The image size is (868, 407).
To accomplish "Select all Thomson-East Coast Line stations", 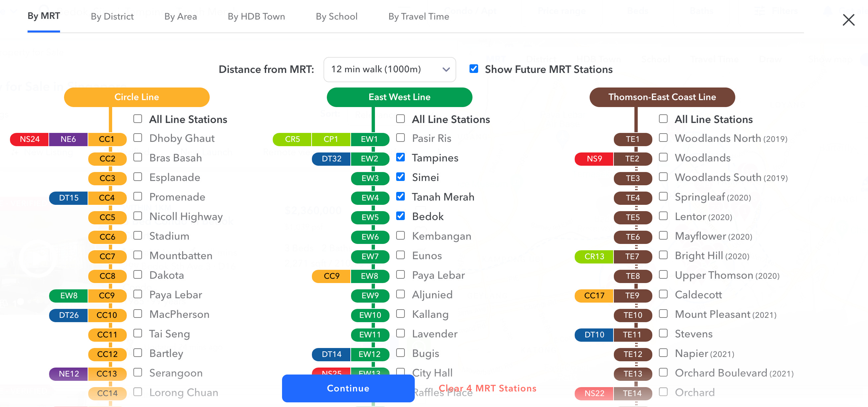I will [x=663, y=119].
